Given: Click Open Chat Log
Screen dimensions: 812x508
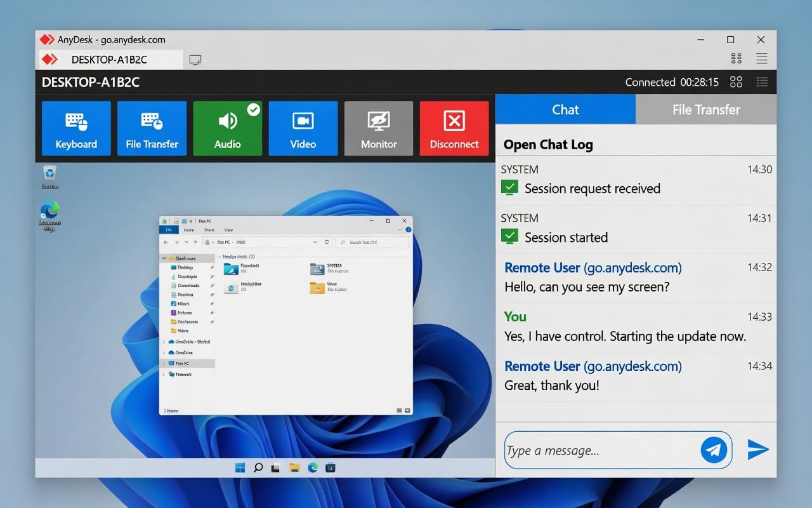Looking at the screenshot, I should 548,145.
